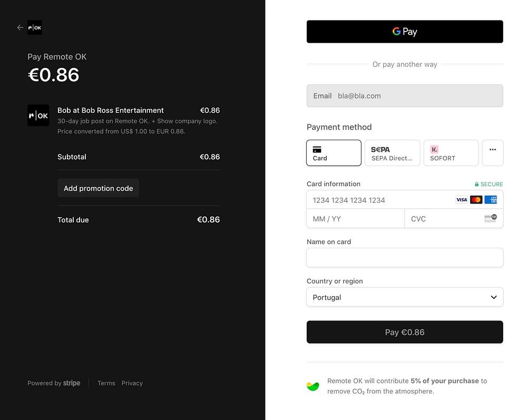Open the Country or region dropdown

pyautogui.click(x=405, y=297)
